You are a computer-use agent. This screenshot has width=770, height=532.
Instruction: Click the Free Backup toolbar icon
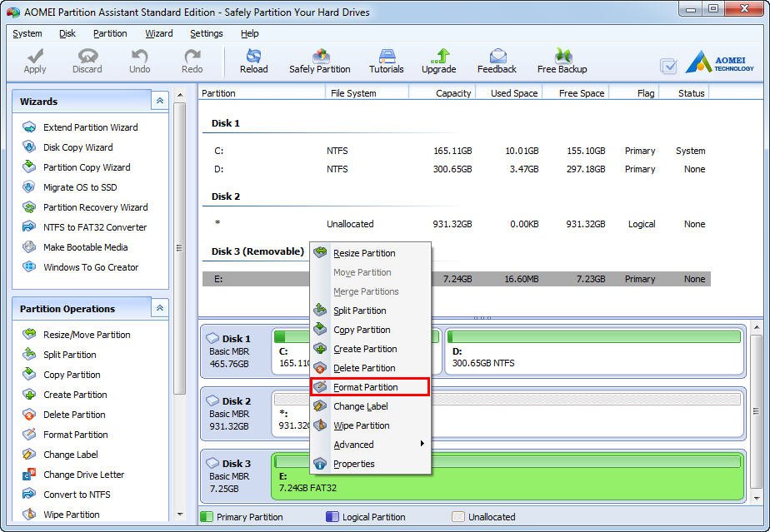(x=562, y=56)
